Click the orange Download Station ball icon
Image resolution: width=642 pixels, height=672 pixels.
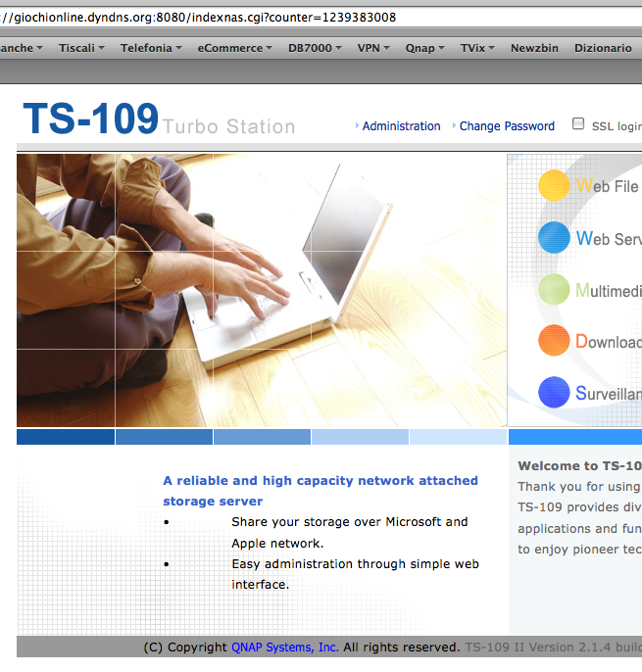(x=554, y=341)
